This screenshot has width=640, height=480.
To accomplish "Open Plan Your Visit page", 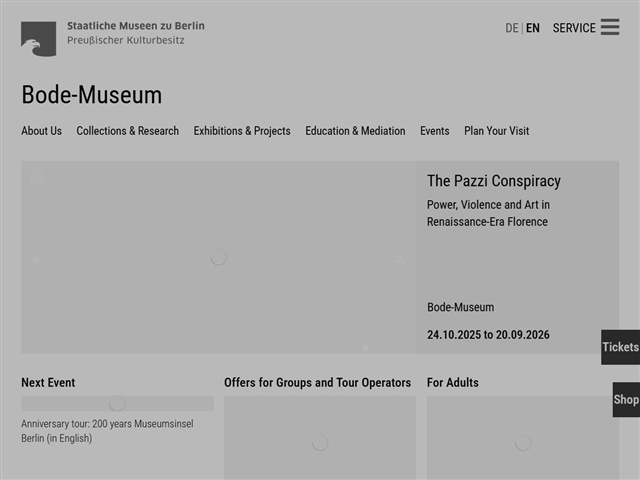I will 496,131.
